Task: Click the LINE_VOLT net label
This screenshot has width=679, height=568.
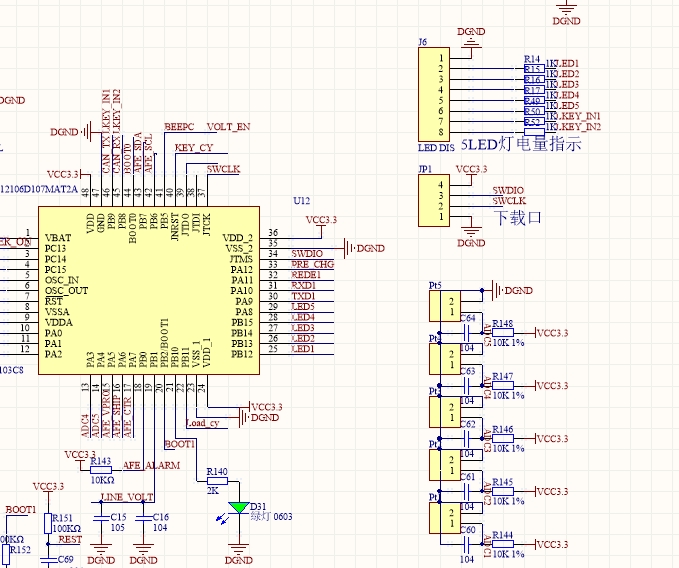Action: click(x=127, y=497)
